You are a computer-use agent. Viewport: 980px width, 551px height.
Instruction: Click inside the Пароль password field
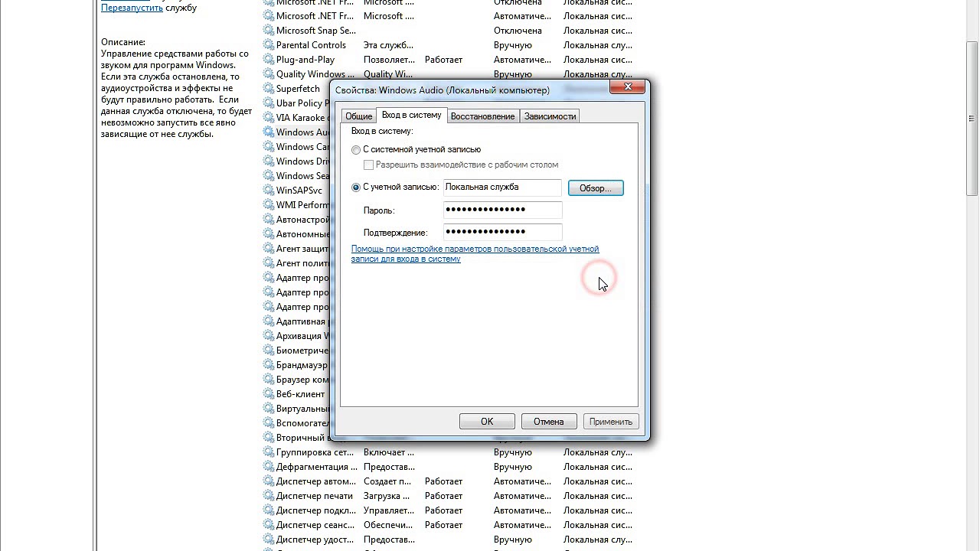tap(502, 210)
